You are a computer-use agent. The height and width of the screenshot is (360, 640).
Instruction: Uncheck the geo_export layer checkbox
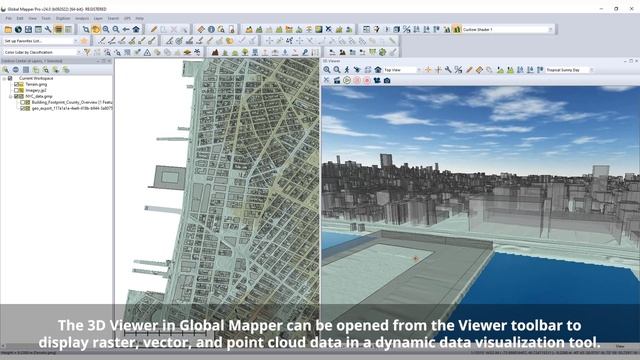point(23,109)
